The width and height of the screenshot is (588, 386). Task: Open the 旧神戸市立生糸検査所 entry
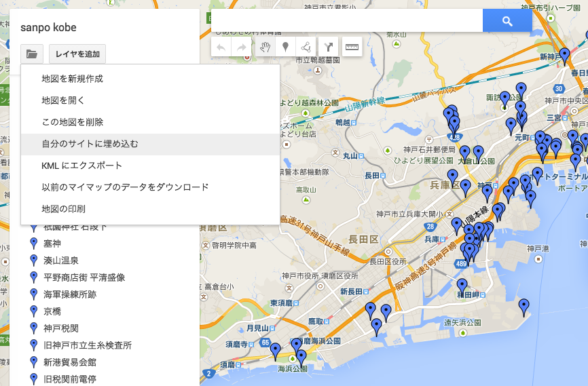(88, 345)
